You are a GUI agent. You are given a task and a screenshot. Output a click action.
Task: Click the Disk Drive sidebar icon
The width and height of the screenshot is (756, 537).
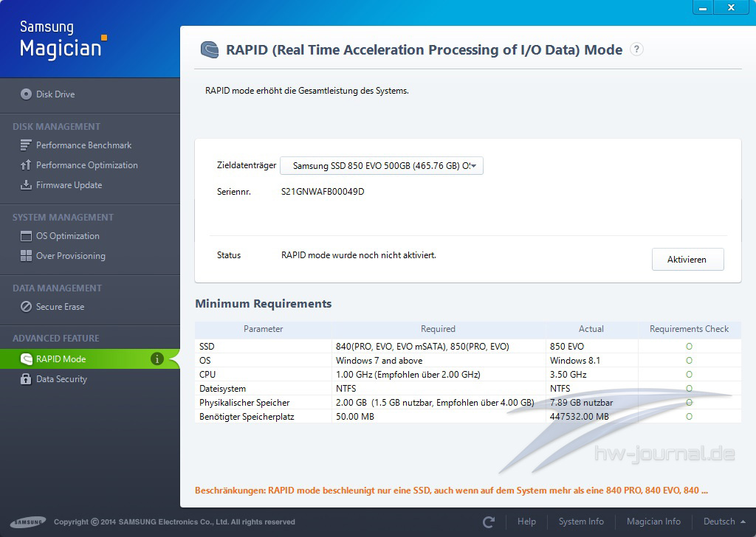pos(27,94)
